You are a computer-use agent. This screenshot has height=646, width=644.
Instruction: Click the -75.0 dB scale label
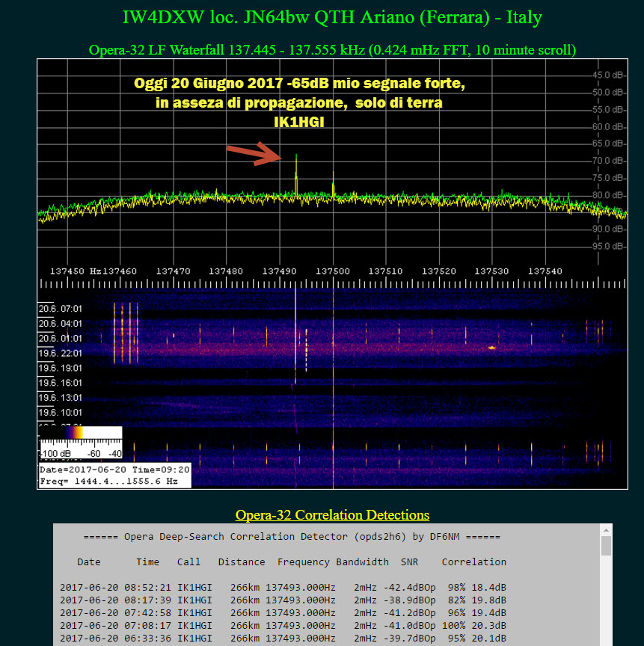(x=608, y=178)
